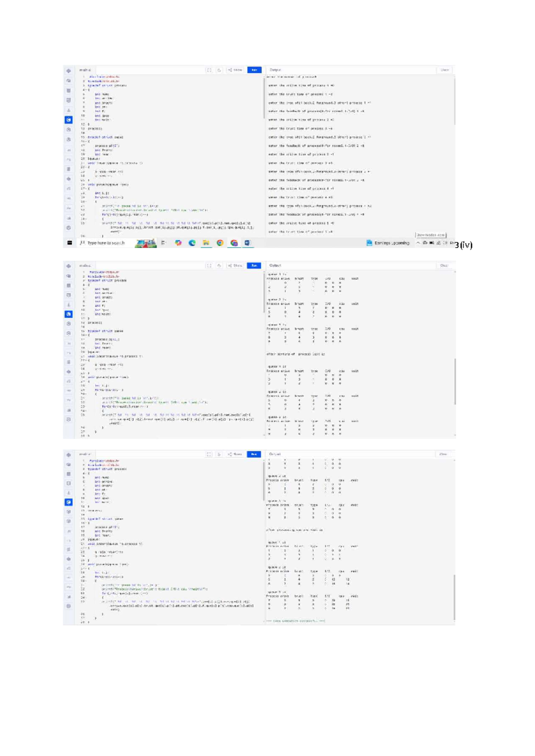Viewport: 535px width, 756px height.
Task: Open the main.c tab in the bottom screenshot
Action: [85, 454]
